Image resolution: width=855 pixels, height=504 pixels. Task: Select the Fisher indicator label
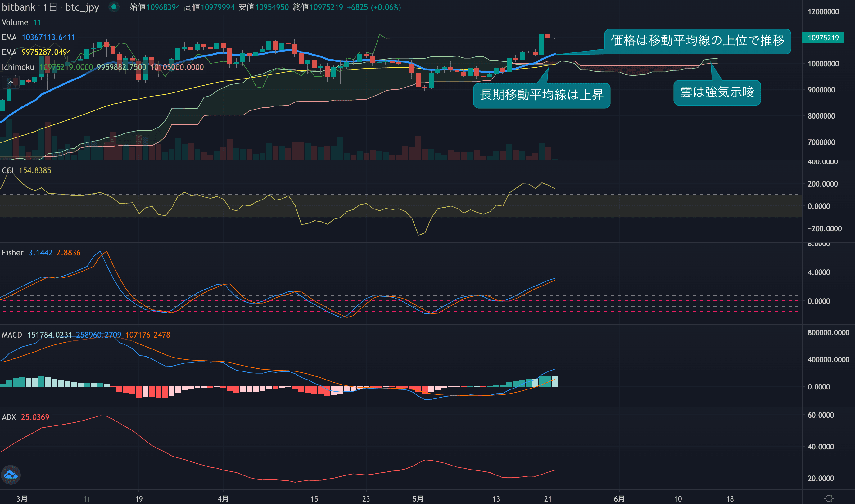pyautogui.click(x=12, y=253)
